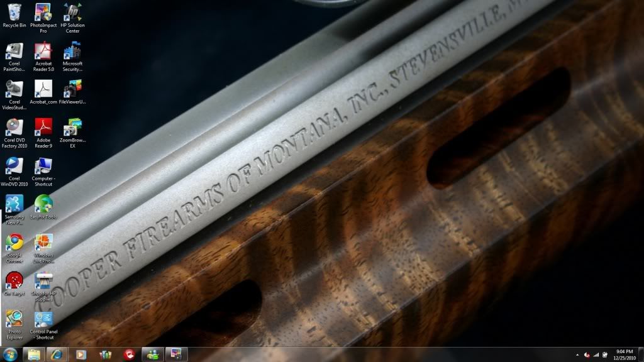Viewport: 644px width, 362px height.
Task: Click the taskbar clock showing 9:04 PM
Action: (625, 354)
